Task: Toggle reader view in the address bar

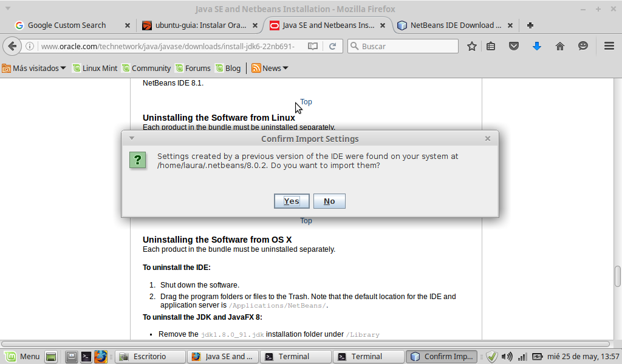Action: (x=313, y=46)
